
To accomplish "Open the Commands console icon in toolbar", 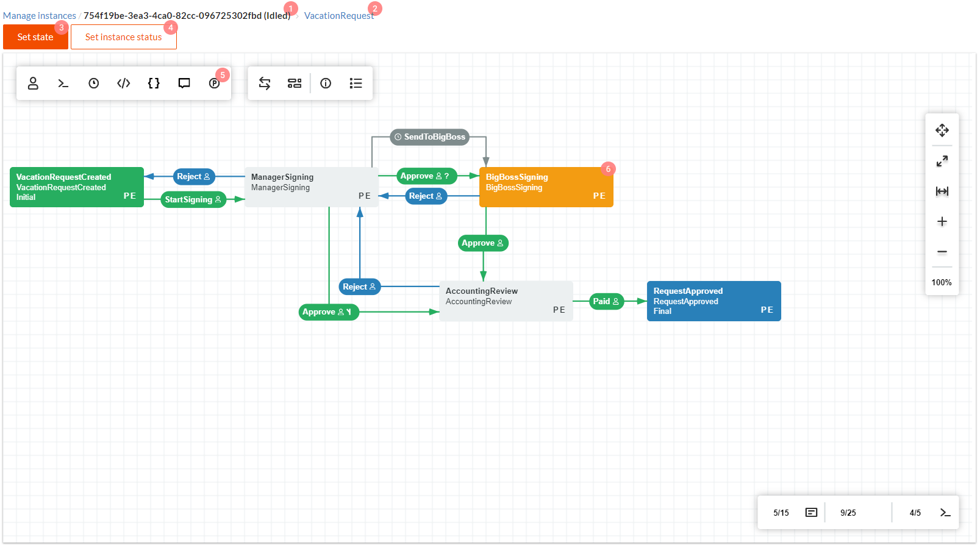I will coord(63,84).
